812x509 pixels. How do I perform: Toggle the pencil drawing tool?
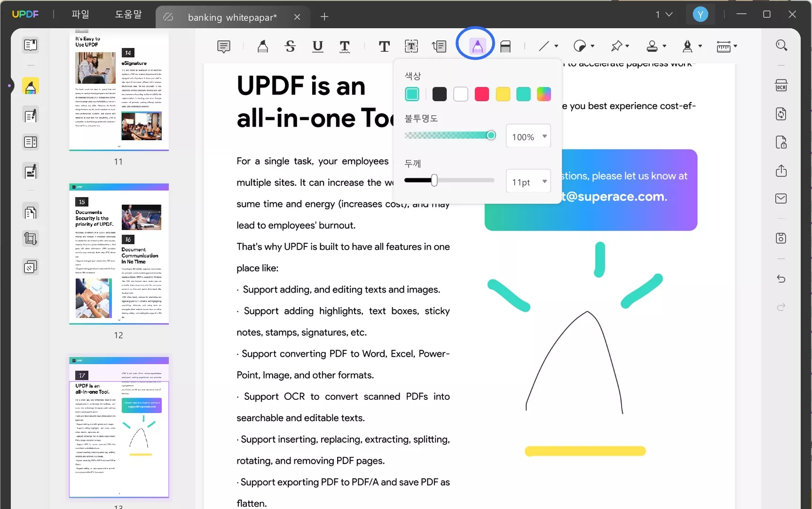[477, 46]
